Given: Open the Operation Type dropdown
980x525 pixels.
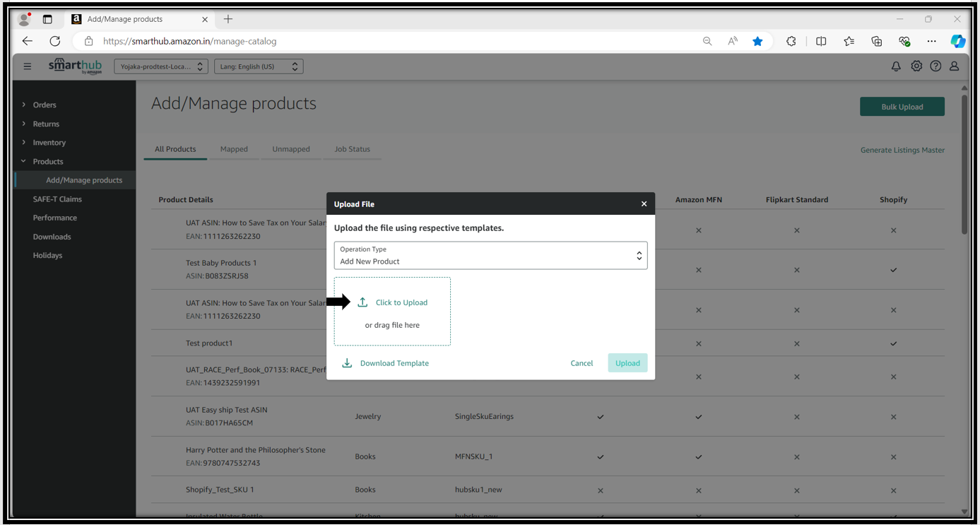Looking at the screenshot, I should point(490,255).
